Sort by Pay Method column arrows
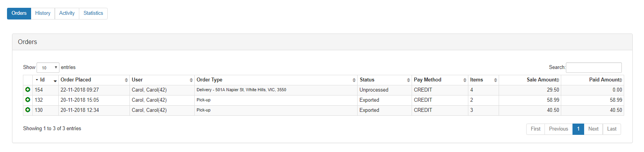The image size is (644, 152). pyautogui.click(x=465, y=80)
